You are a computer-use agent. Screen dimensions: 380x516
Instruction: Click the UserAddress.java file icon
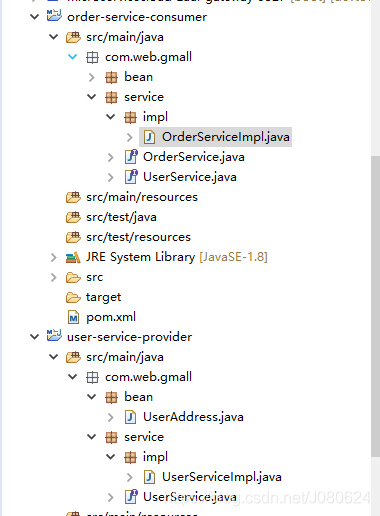[130, 417]
